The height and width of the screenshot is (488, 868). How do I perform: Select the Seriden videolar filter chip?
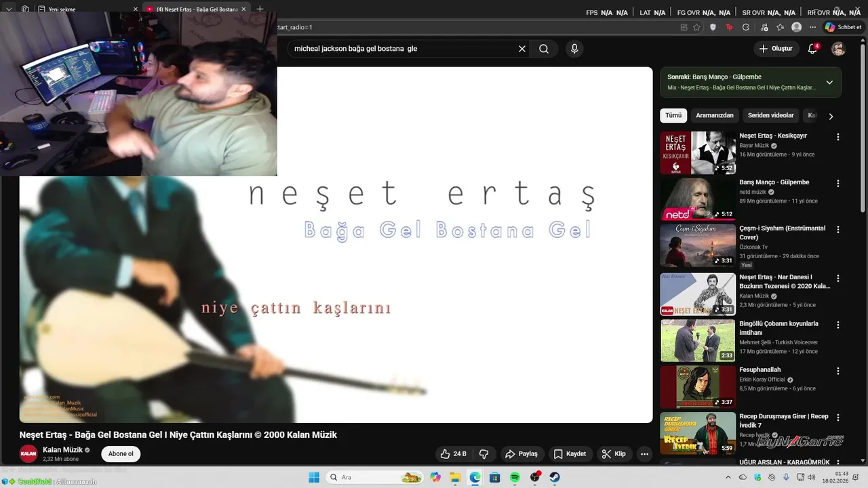[770, 115]
